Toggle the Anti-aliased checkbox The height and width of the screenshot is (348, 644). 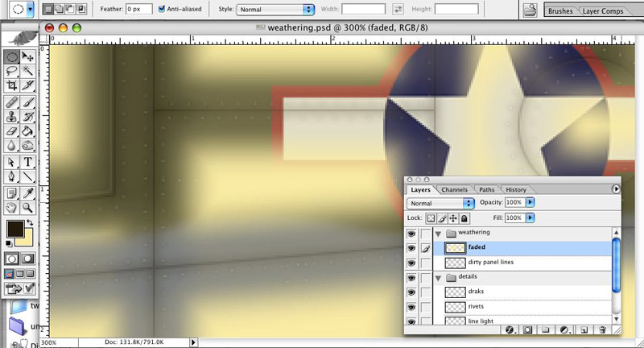(x=162, y=9)
